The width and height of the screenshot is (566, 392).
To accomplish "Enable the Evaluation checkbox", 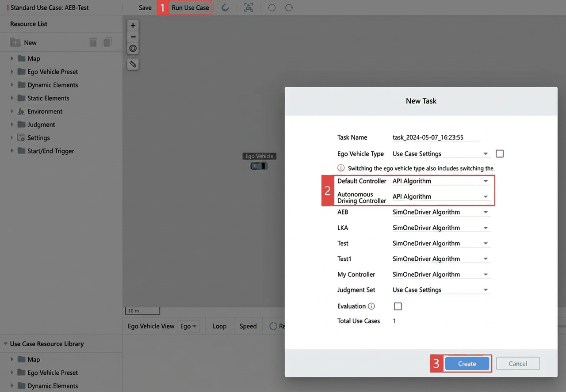I will coord(398,306).
